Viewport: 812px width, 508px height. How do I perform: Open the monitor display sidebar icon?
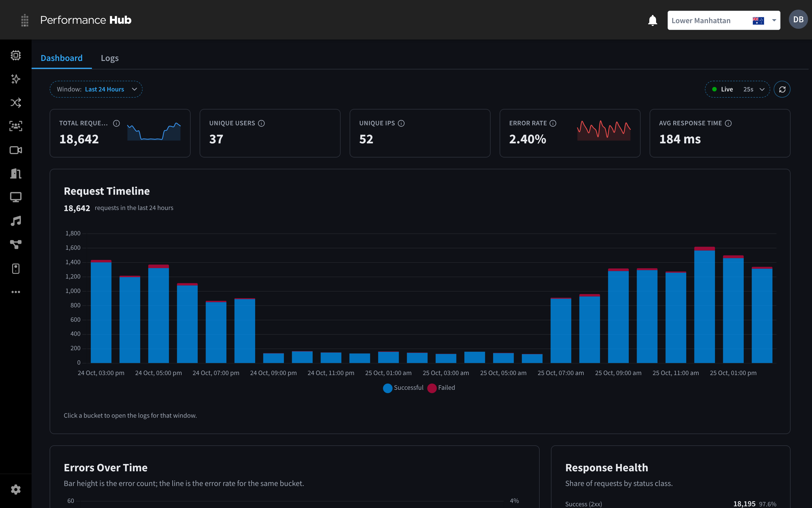(16, 197)
